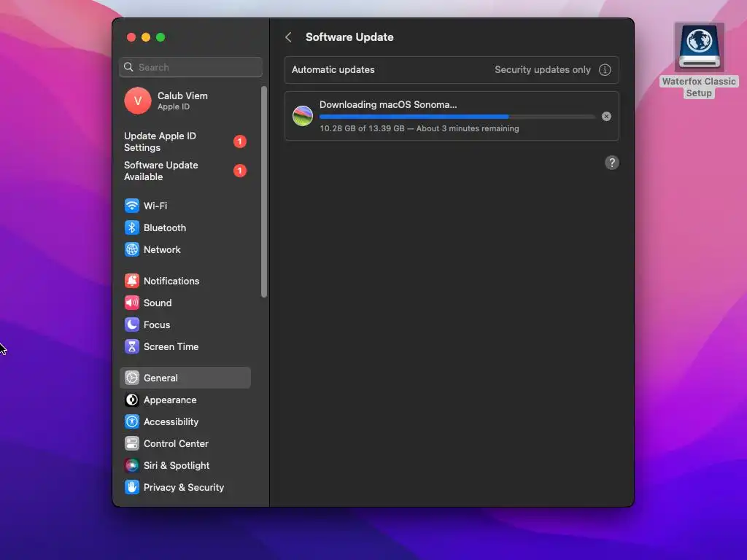Select Privacy & Security label

tap(184, 488)
